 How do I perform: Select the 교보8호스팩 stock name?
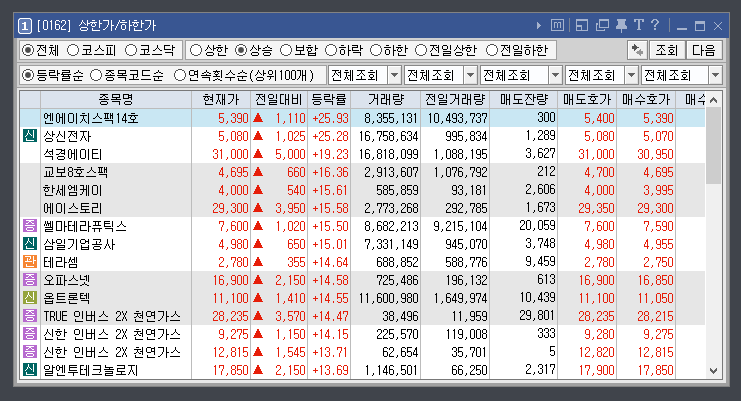pyautogui.click(x=76, y=172)
